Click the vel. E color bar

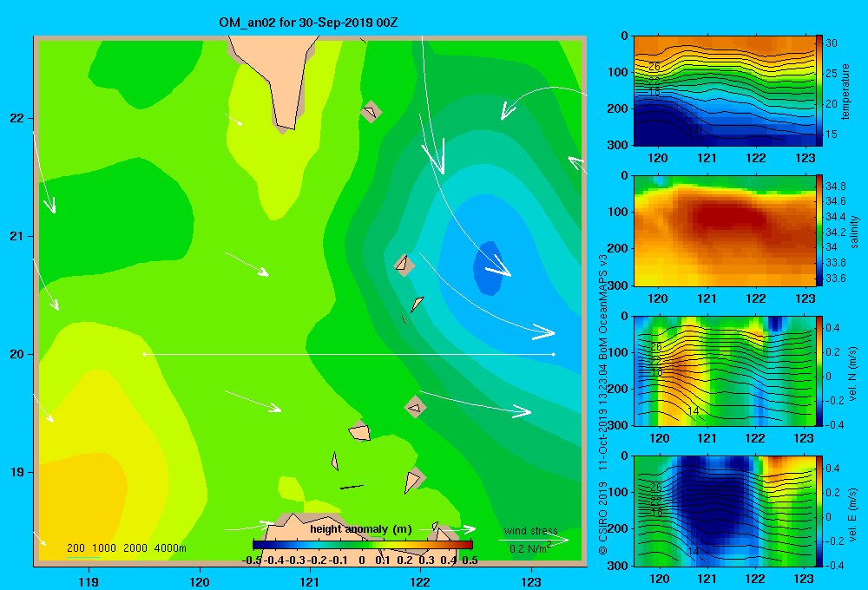(x=819, y=511)
